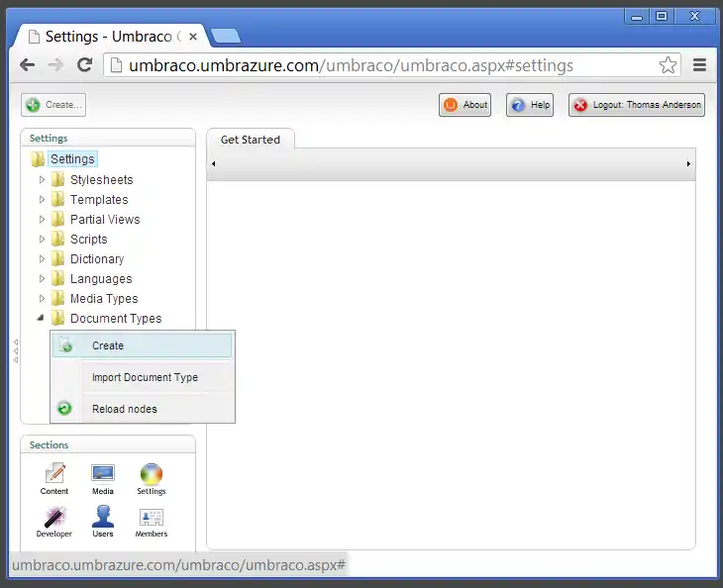Click the Scripts folder icon
Screen dimensions: 723x588
pos(57,239)
